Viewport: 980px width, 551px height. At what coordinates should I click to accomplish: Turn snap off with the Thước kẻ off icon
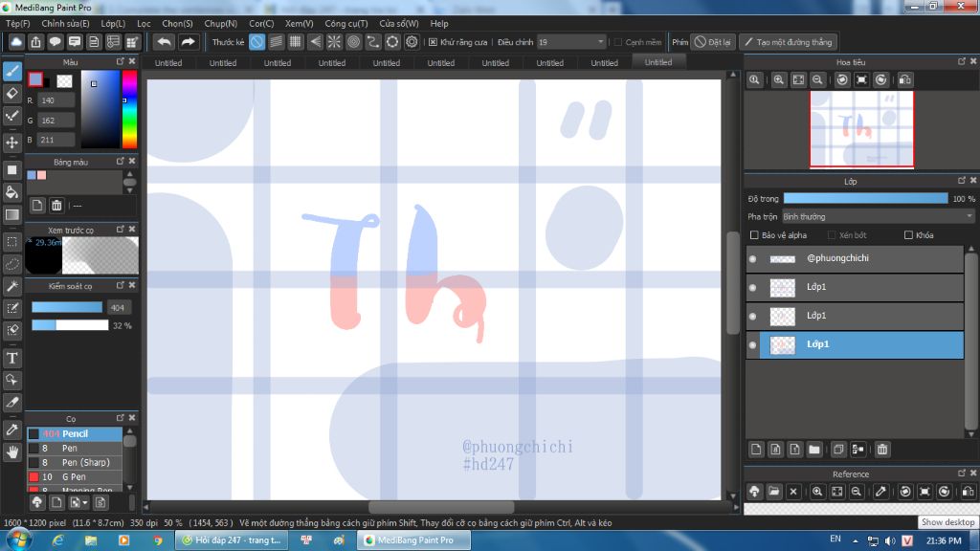pyautogui.click(x=256, y=42)
